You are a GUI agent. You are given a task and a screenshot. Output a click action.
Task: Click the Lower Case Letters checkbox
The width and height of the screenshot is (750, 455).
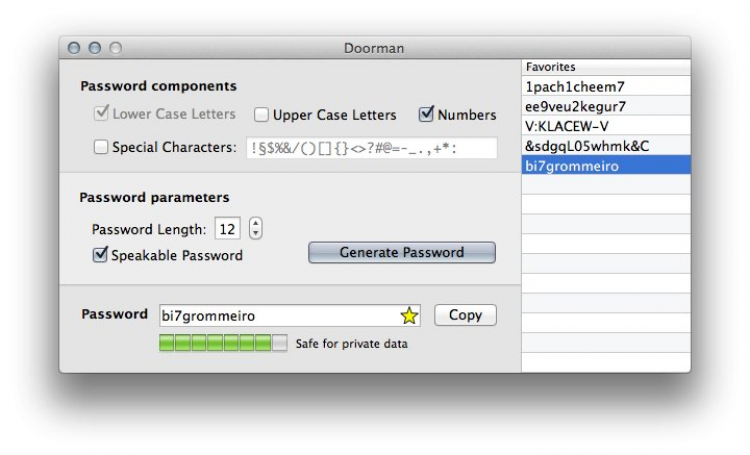101,114
